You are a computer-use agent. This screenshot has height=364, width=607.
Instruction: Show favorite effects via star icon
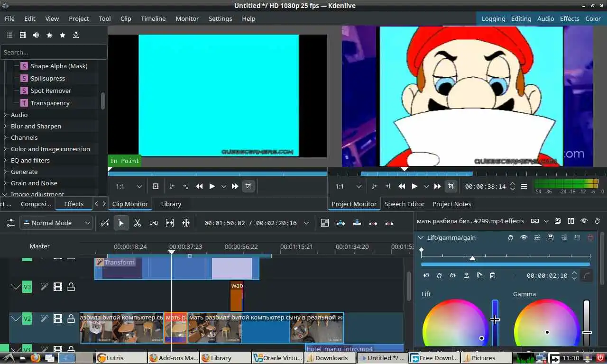pyautogui.click(x=63, y=35)
